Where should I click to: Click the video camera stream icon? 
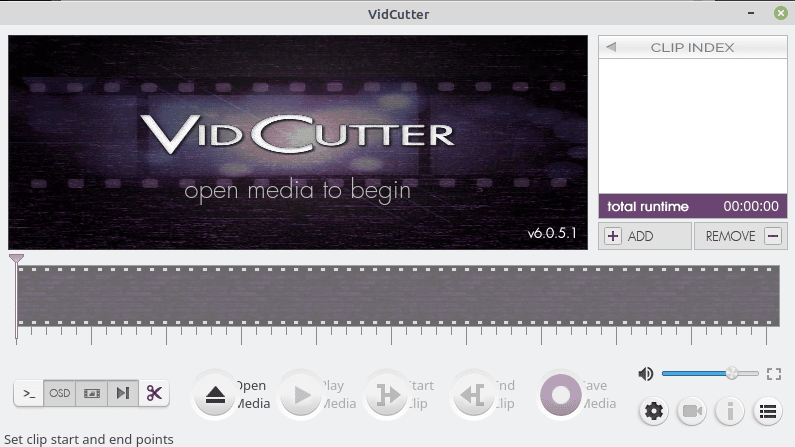692,411
